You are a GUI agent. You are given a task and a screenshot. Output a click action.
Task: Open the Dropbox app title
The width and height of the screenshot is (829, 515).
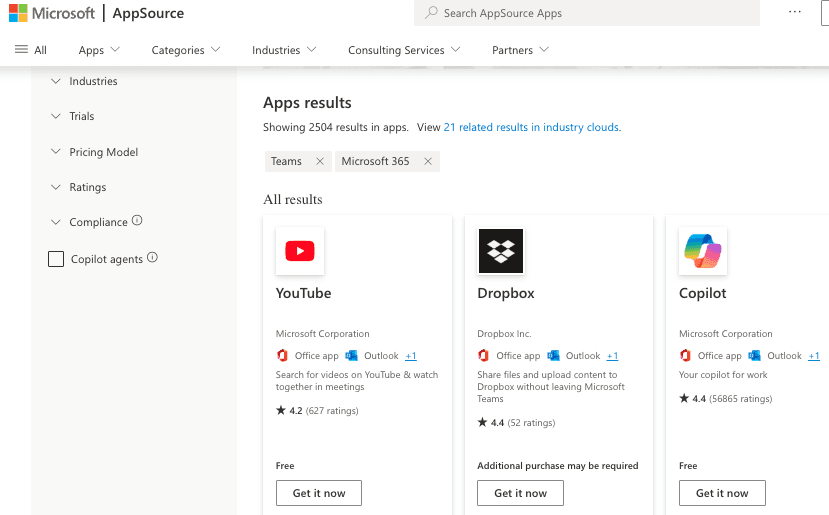click(x=506, y=293)
